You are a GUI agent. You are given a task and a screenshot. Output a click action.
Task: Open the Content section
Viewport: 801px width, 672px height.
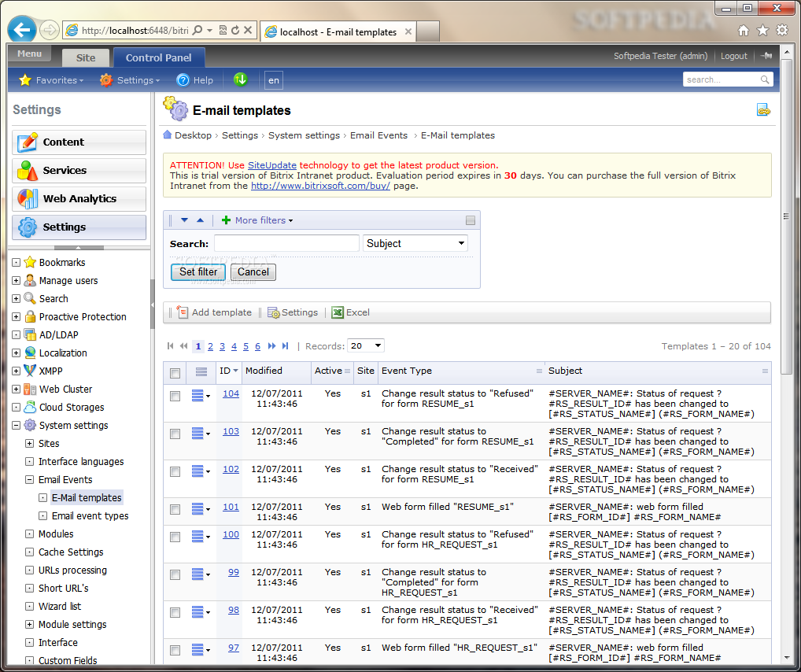point(79,142)
